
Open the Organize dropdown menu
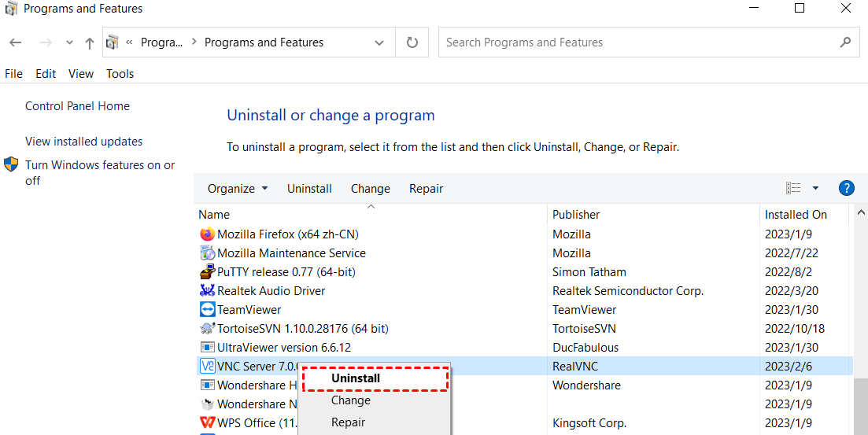[x=238, y=189]
